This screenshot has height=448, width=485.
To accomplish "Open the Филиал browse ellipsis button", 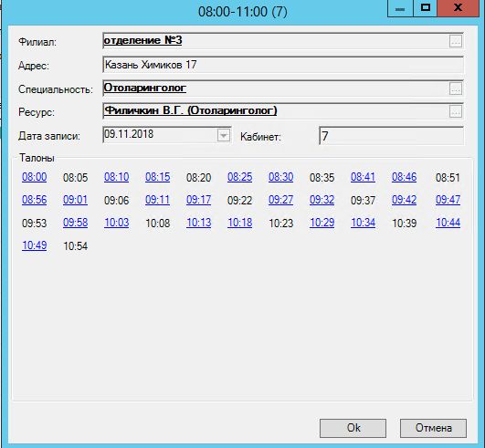I will pos(455,41).
